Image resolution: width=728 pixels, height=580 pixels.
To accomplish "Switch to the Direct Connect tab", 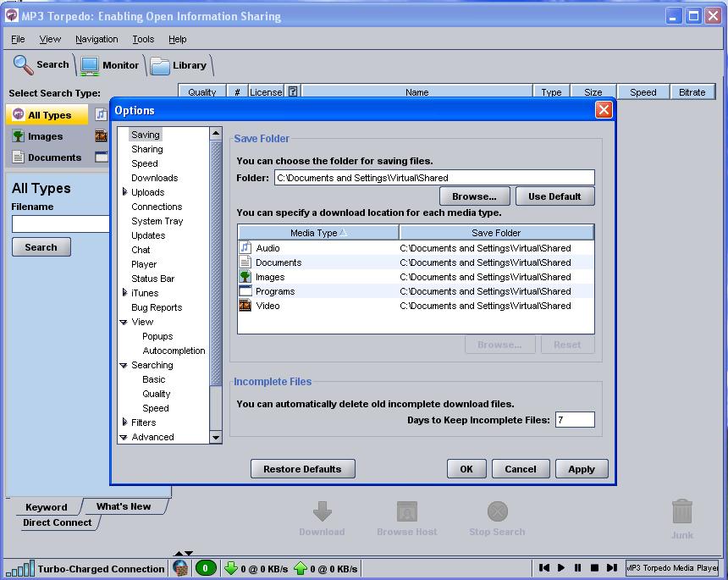I will (x=57, y=522).
